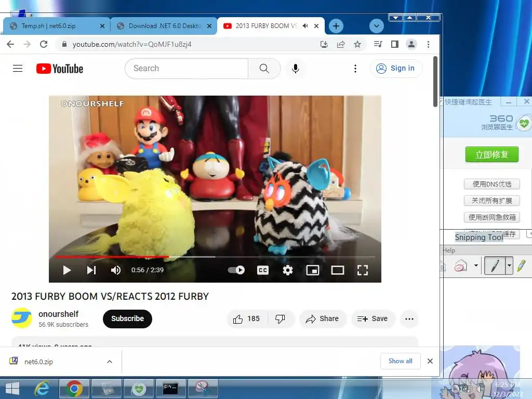Viewport: 532px width, 399px height.
Task: Click the address bar URL
Action: 132,45
